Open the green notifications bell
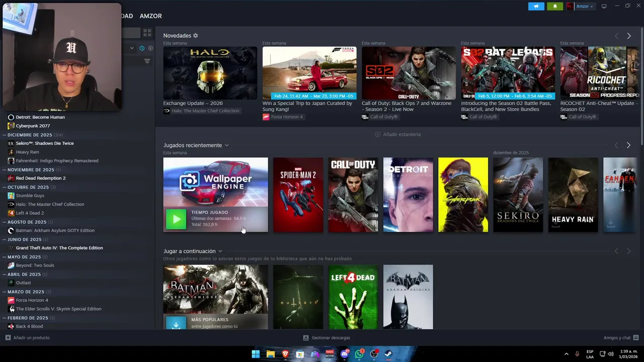Image resolution: width=644 pixels, height=362 pixels. pos(555,6)
